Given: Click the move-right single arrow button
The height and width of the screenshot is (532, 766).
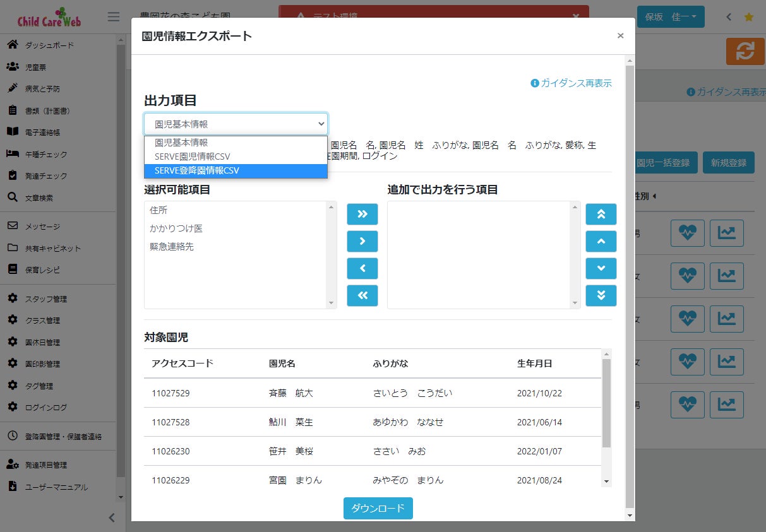Looking at the screenshot, I should (362, 241).
